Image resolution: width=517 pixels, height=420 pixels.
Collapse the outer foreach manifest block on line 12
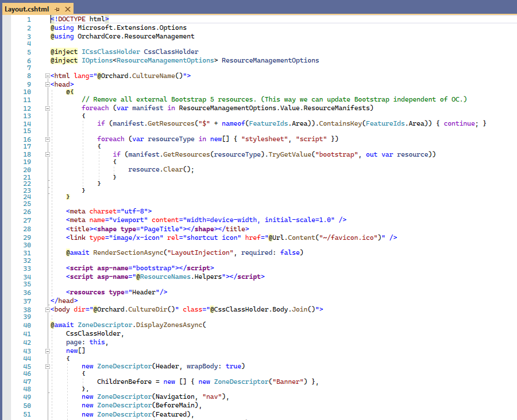pos(48,108)
